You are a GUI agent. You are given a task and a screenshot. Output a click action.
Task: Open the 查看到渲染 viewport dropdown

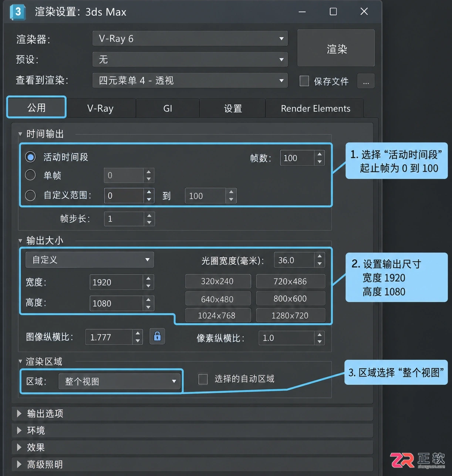click(x=190, y=80)
